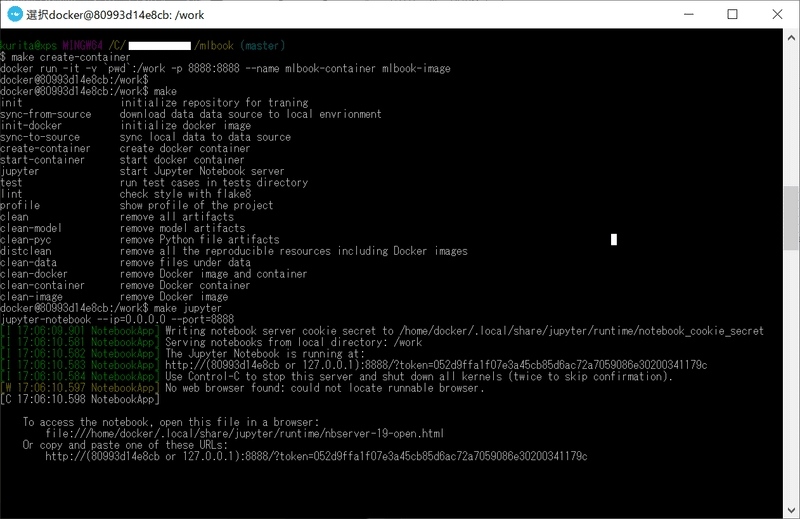Image resolution: width=800 pixels, height=519 pixels.
Task: Click the 'create-container' make target in list
Action: (45, 149)
